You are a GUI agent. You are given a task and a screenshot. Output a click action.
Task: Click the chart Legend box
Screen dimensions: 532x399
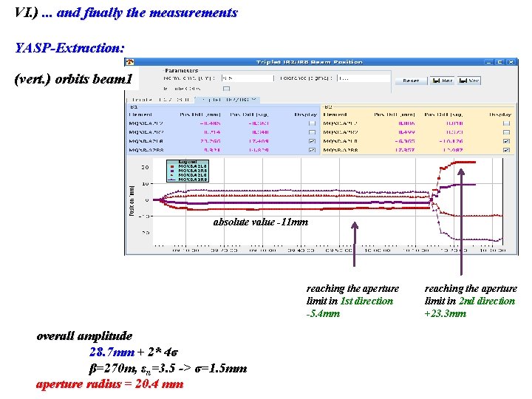tap(188, 171)
